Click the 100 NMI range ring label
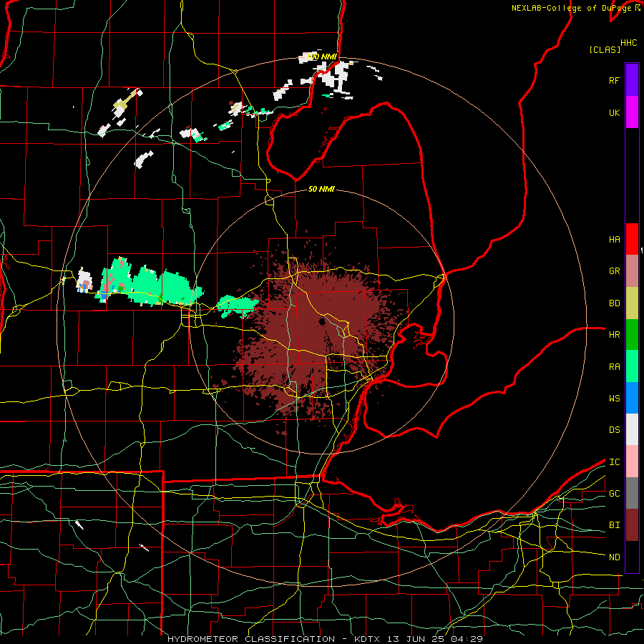The image size is (644, 644). [323, 57]
